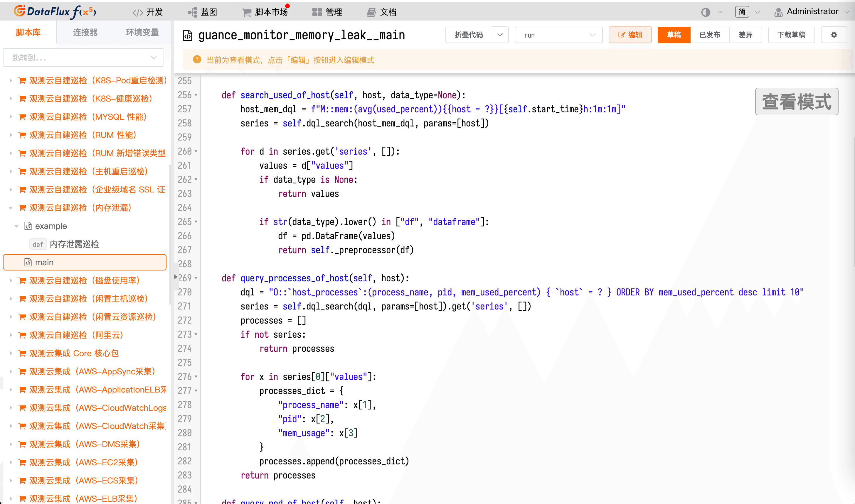Screen dimensions: 855x504
Task: Switch to the 连接器 tab
Action: [x=85, y=32]
